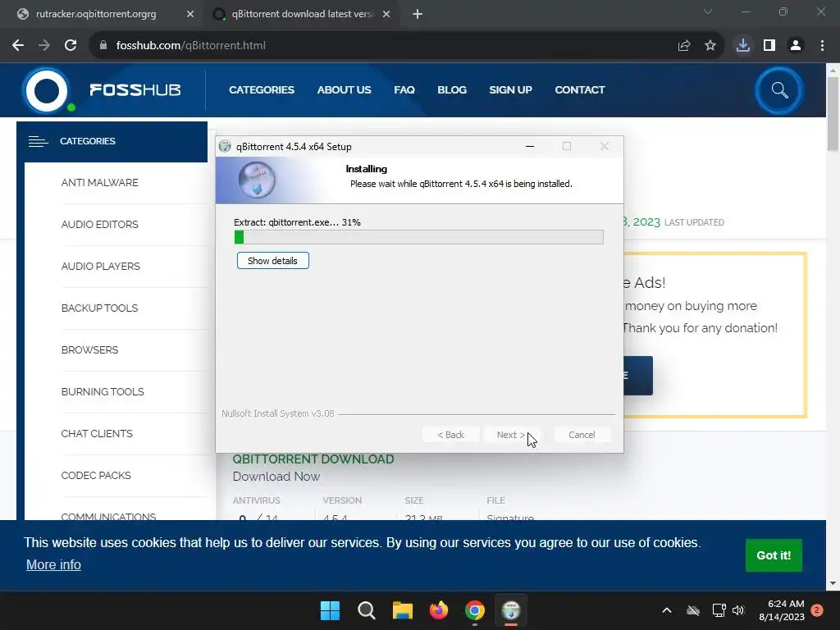Open the ABOUT US nav item
Image resolution: width=840 pixels, height=630 pixels.
(344, 90)
